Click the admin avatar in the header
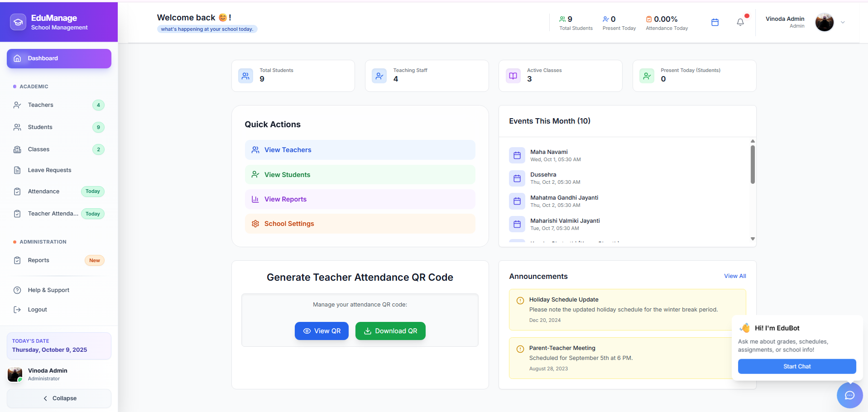 [824, 22]
